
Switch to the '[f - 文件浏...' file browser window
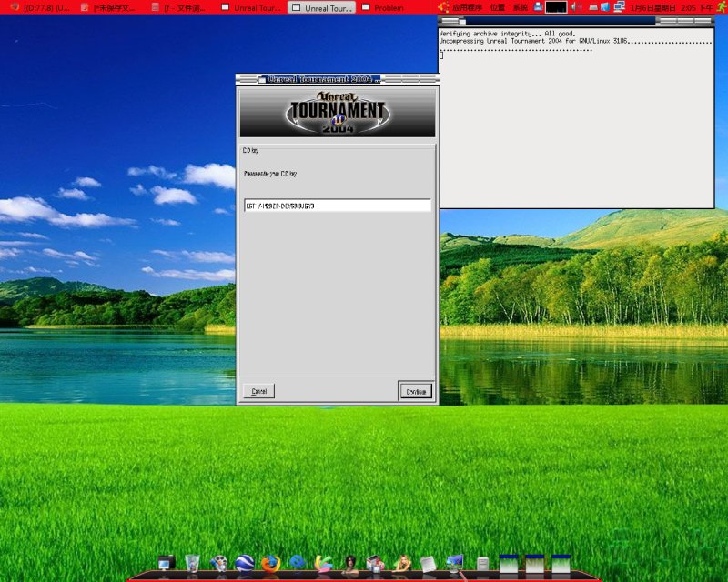[179, 7]
